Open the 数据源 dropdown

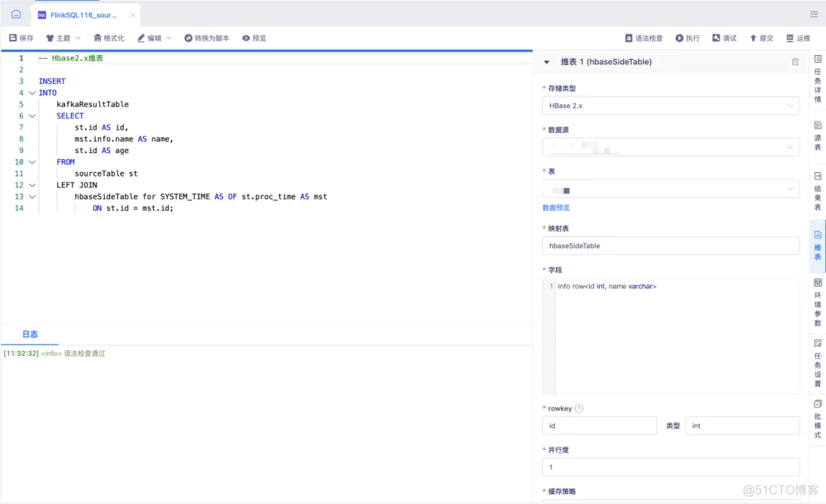(x=671, y=148)
